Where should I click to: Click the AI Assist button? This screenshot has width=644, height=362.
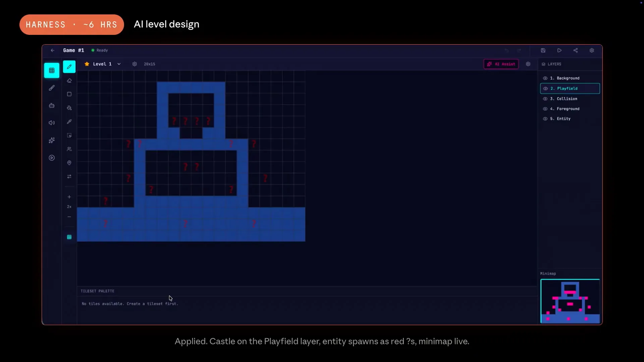[501, 64]
